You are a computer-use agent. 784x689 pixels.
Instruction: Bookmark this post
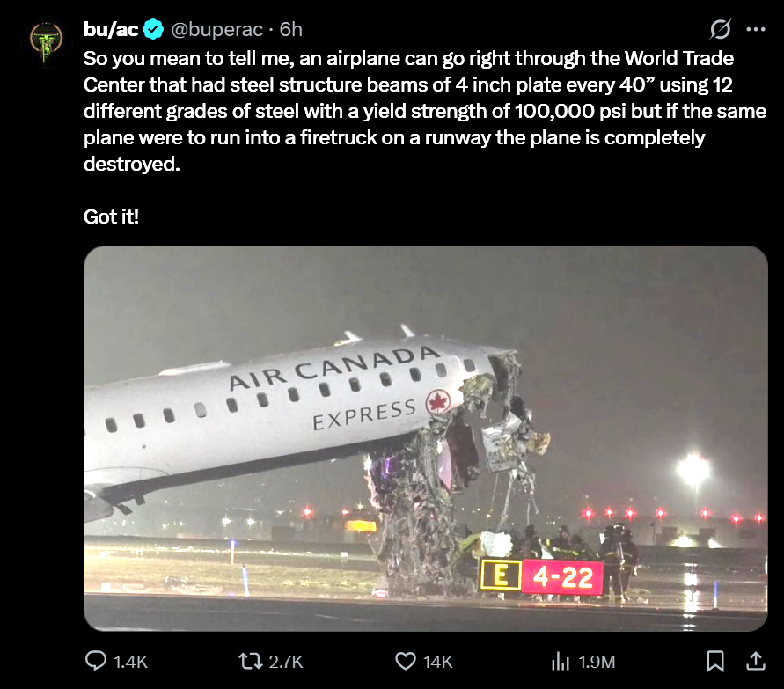(x=716, y=660)
